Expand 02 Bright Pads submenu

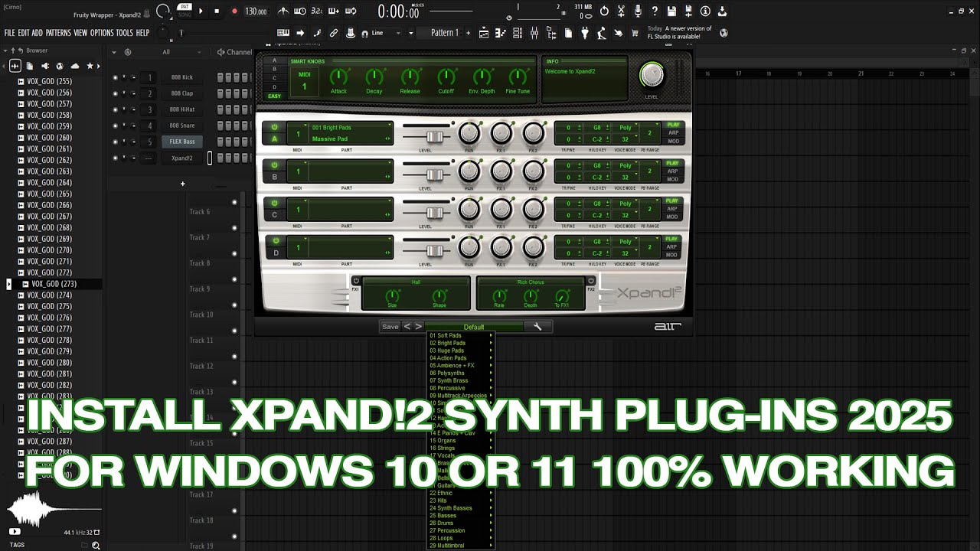[461, 343]
